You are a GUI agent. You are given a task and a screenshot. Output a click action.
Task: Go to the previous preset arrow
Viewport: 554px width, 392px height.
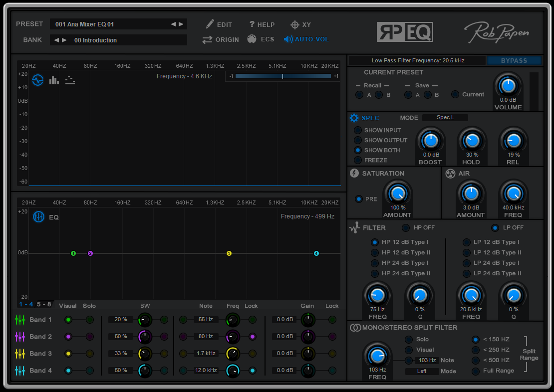tap(173, 24)
